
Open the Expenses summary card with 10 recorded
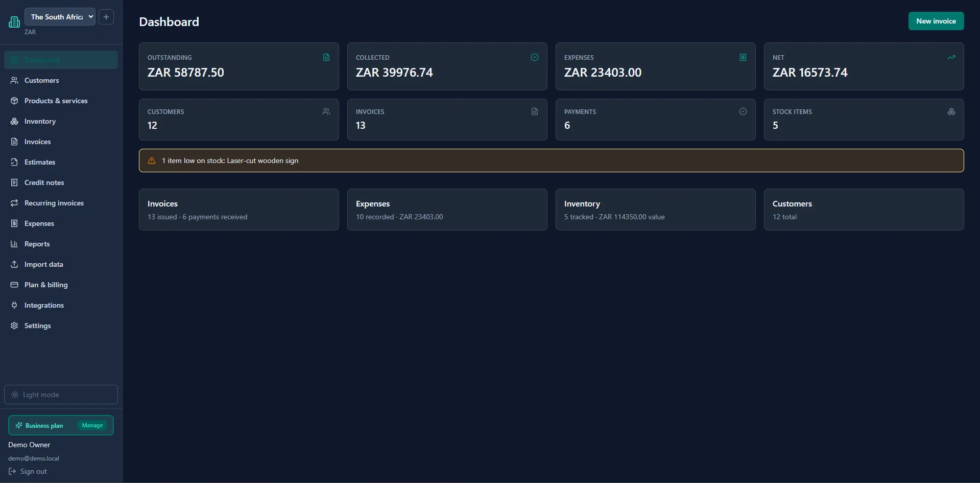(447, 210)
